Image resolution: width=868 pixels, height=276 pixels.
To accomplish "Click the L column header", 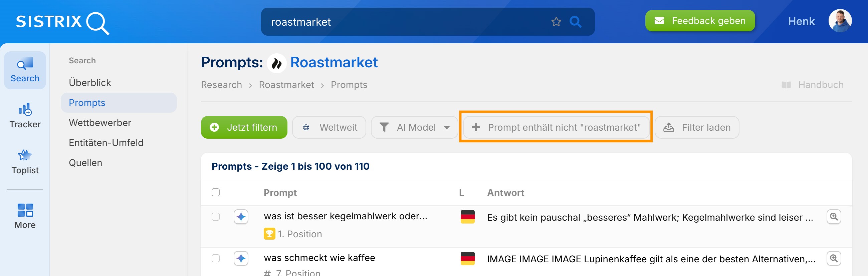I will (461, 193).
